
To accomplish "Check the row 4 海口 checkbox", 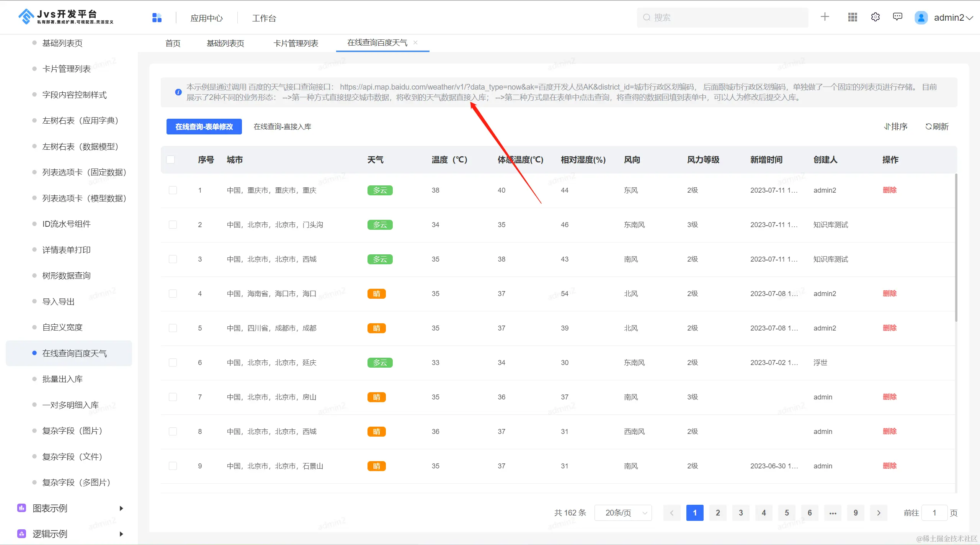I will pos(173,294).
